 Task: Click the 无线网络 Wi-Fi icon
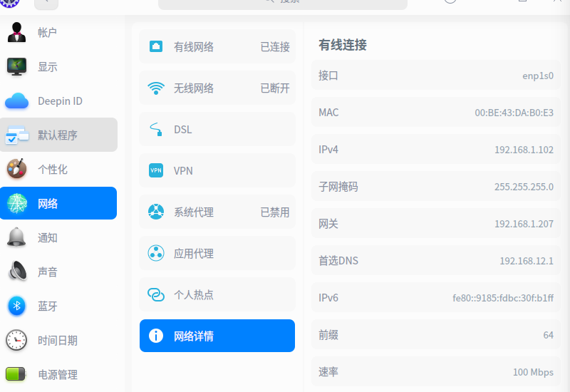pos(156,88)
